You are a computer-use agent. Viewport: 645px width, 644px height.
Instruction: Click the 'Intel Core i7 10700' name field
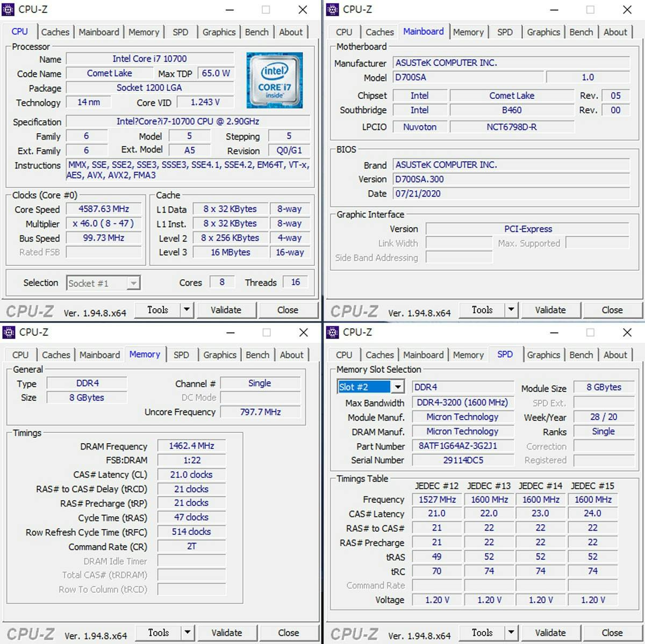(x=150, y=59)
